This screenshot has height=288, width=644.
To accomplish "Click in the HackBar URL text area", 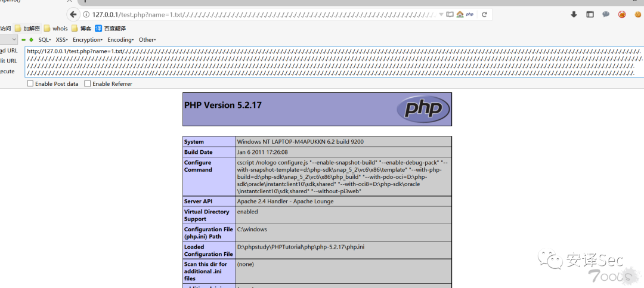I will pyautogui.click(x=334, y=61).
